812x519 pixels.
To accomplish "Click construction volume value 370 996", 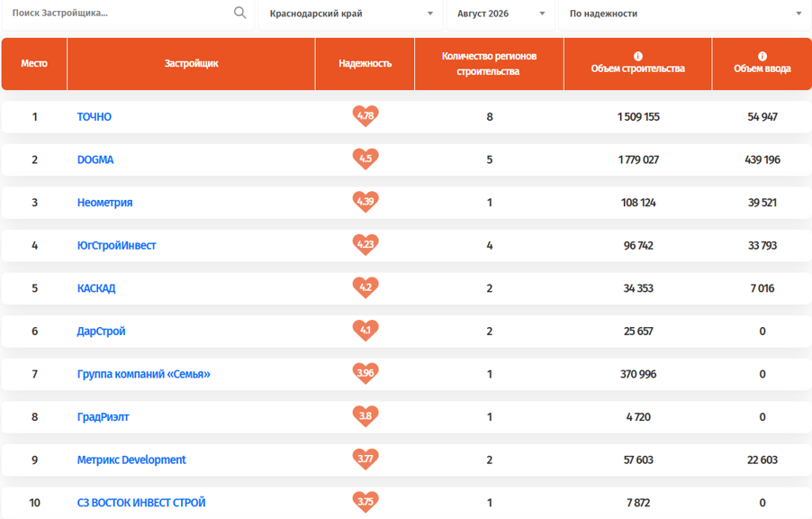I will point(638,374).
